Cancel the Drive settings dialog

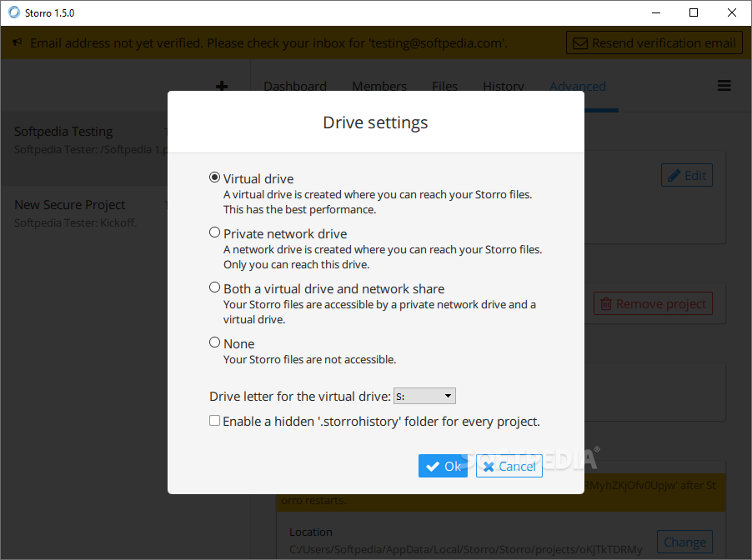pyautogui.click(x=509, y=466)
